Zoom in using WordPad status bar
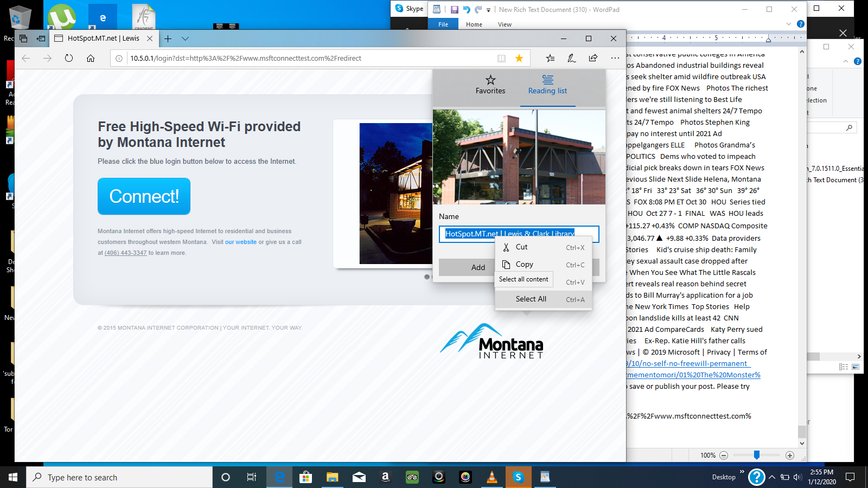This screenshot has width=868, height=488. coord(790,455)
